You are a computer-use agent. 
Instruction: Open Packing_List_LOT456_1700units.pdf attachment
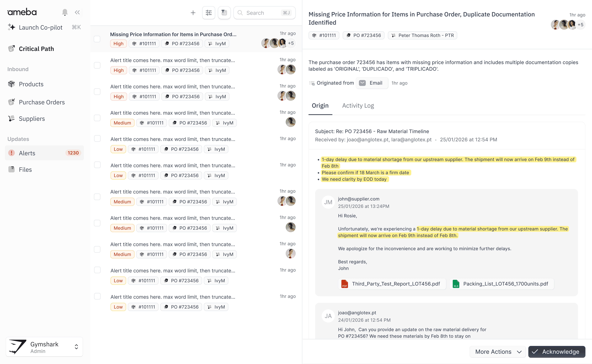(502, 284)
